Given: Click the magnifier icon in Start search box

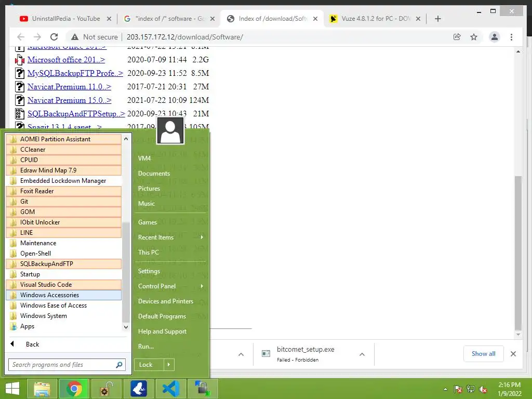Looking at the screenshot, I should click(119, 365).
